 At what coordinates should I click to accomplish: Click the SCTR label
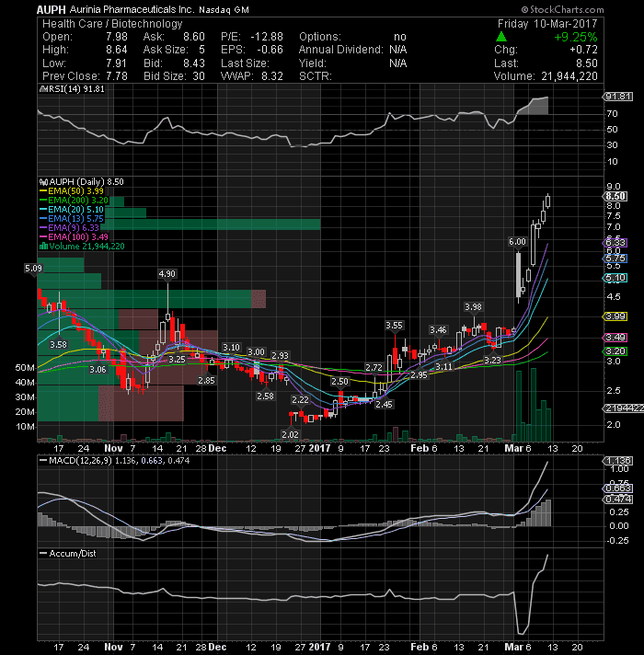[316, 76]
